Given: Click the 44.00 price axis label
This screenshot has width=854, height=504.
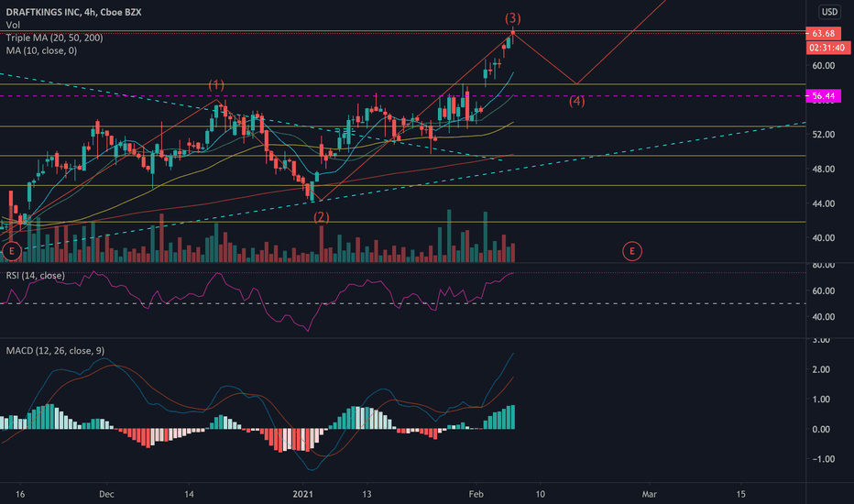Looking at the screenshot, I should [823, 203].
